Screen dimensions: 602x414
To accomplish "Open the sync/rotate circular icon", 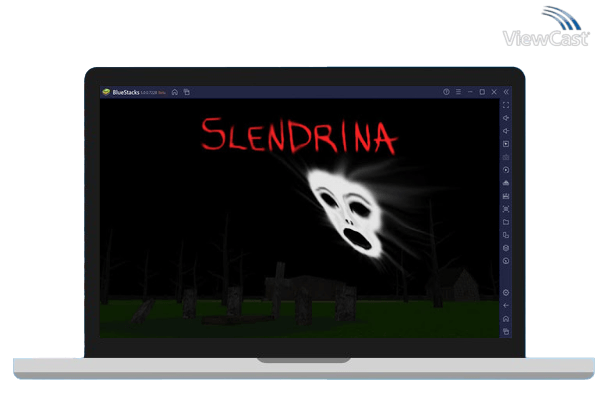I will (506, 170).
